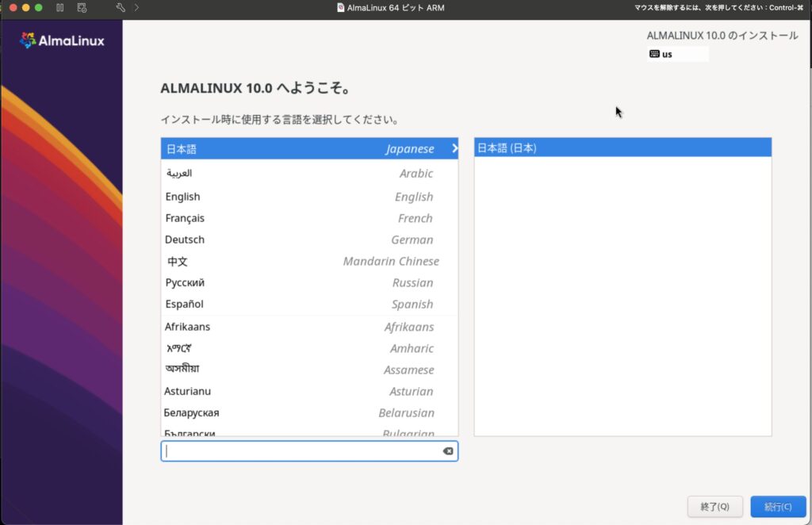This screenshot has height=525, width=812.
Task: Choose 日本語 (日本) locale in right pane
Action: 622,148
